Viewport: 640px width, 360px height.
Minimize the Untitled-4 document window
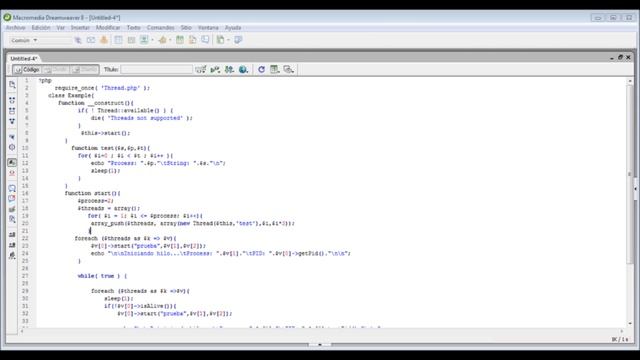(x=612, y=58)
